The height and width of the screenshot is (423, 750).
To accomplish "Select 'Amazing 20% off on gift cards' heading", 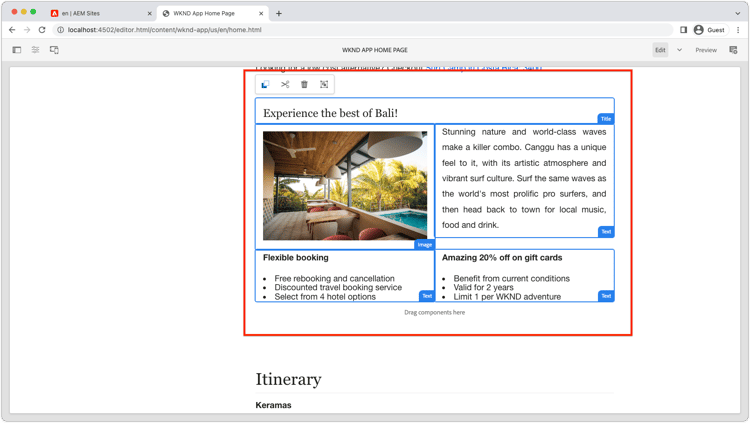I will 502,257.
